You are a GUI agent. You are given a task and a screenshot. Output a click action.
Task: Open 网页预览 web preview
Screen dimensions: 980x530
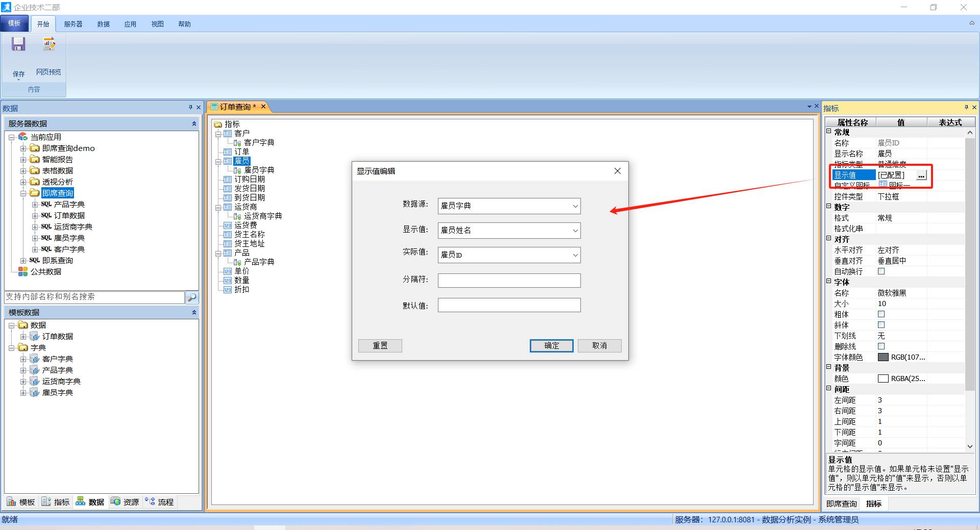click(x=48, y=56)
